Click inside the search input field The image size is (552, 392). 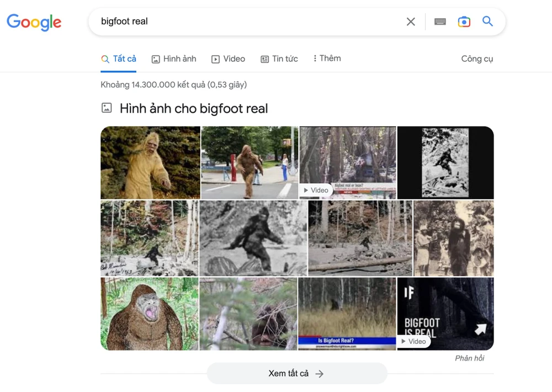coord(221,22)
